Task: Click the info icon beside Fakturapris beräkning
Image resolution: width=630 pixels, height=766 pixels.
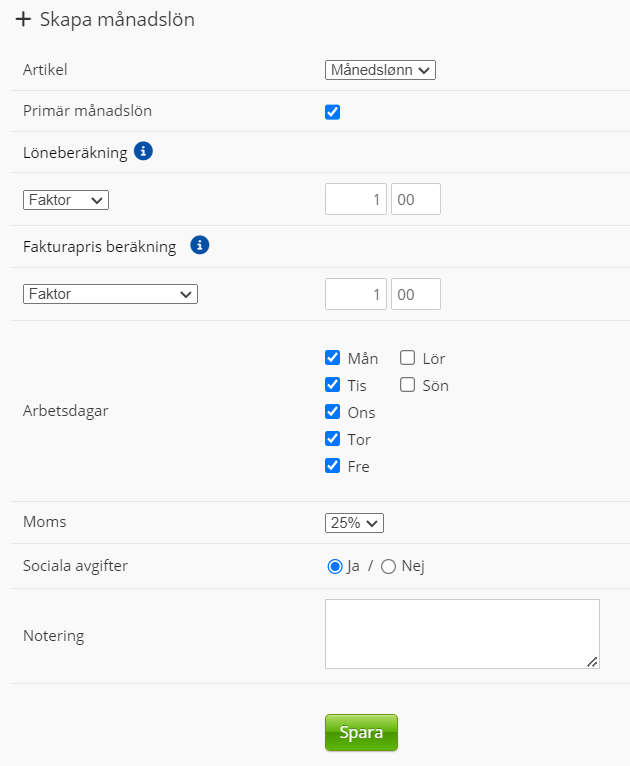Action: [199, 245]
